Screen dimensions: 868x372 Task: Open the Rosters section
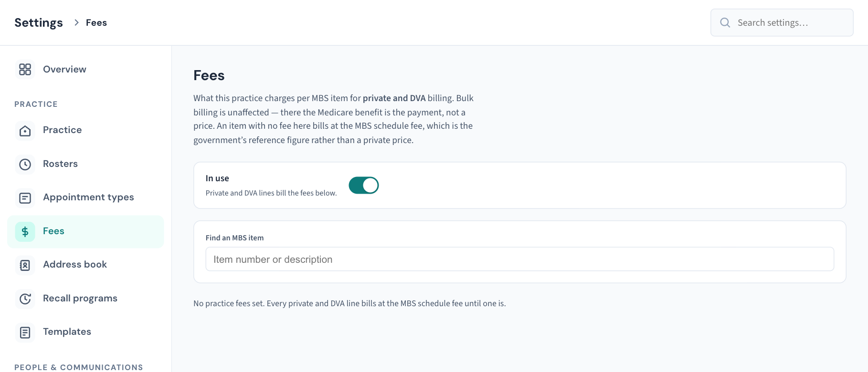(x=85, y=164)
